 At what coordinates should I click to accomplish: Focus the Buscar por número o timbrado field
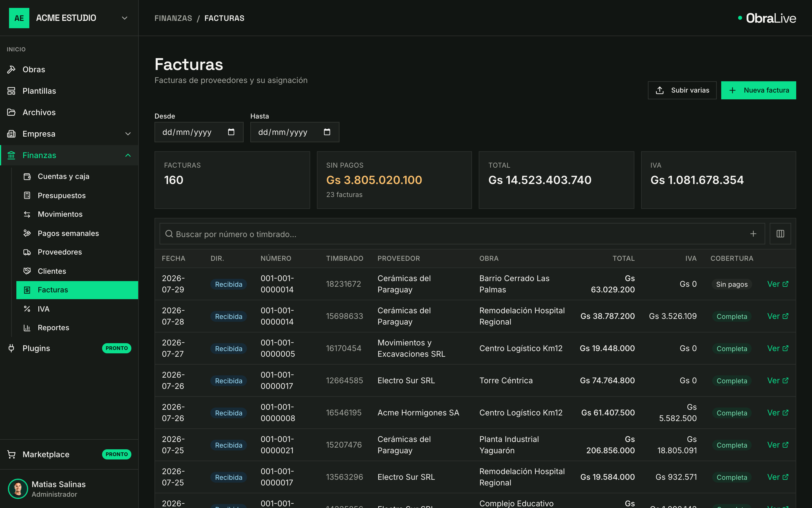[462, 233]
